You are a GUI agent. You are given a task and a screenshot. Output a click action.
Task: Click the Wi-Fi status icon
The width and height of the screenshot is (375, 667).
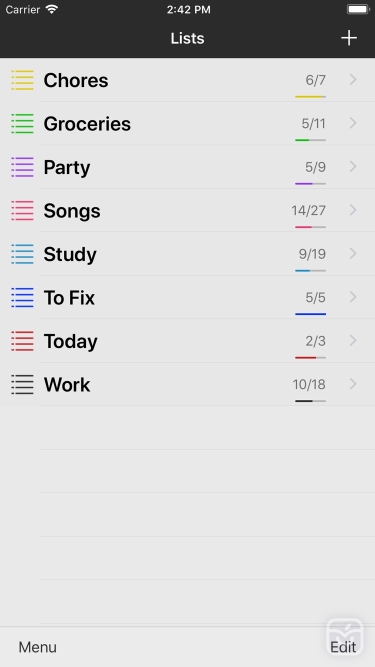pos(52,9)
